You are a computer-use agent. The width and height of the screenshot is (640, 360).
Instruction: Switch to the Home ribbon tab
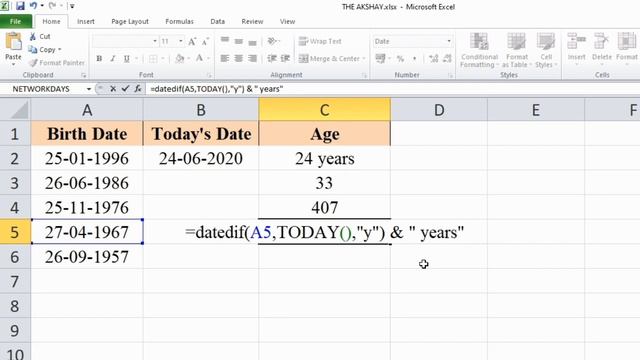pos(51,21)
